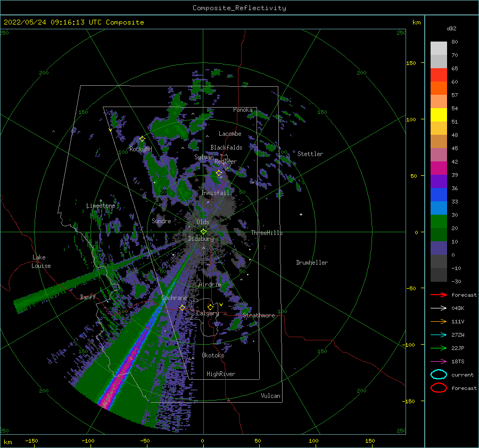This screenshot has height=448, width=479.
Task: Click the Lake Louise label
Action: 41,262
